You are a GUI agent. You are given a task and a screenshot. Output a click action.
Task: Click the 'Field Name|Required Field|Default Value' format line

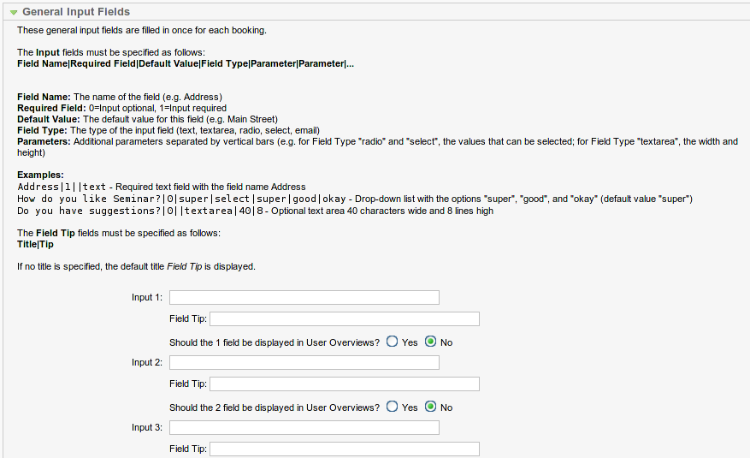tap(186, 64)
